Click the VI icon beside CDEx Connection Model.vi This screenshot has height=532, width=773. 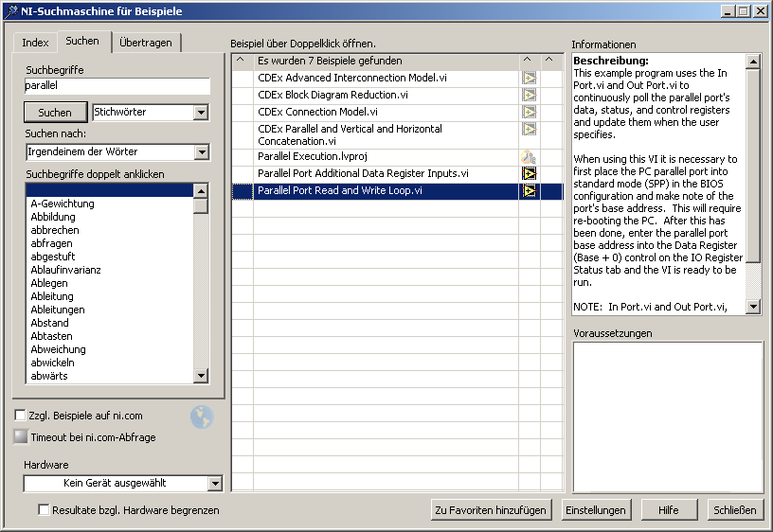pyautogui.click(x=529, y=113)
